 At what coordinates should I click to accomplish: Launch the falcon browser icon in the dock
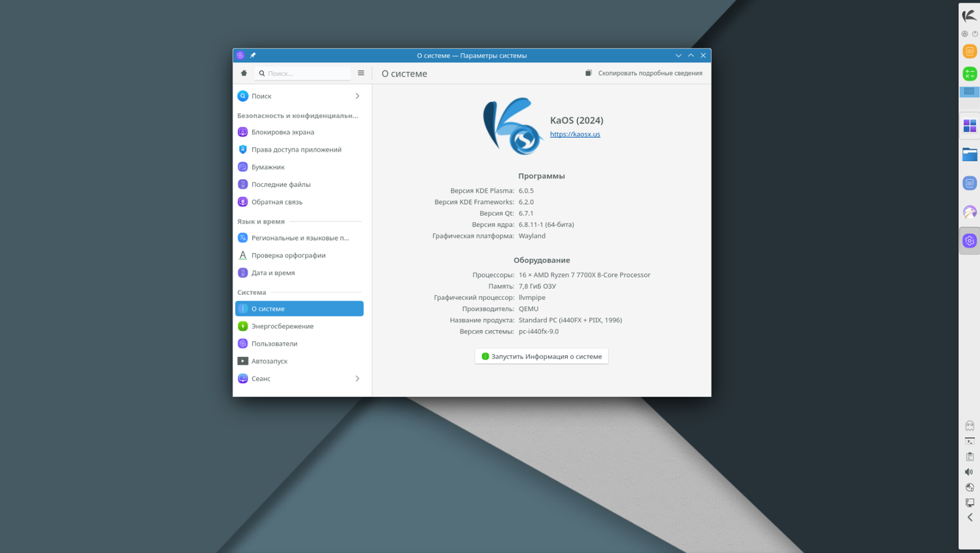(x=970, y=212)
